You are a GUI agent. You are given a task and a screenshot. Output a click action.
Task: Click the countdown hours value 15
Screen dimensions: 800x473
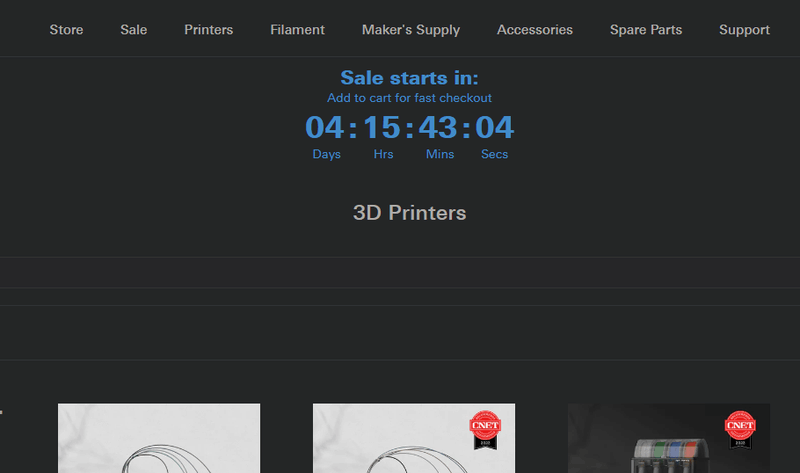point(382,127)
